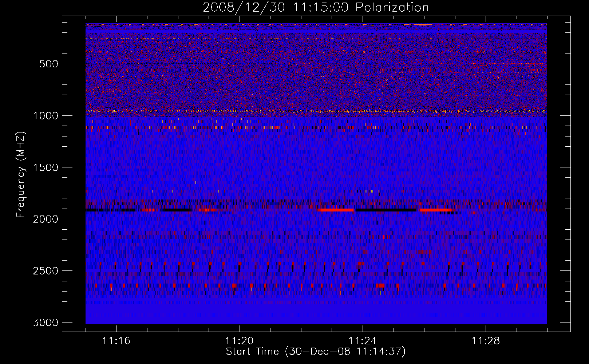Image resolution: width=589 pixels, height=364 pixels.
Task: Select the 2000 frequency tick label
Action: pos(46,219)
